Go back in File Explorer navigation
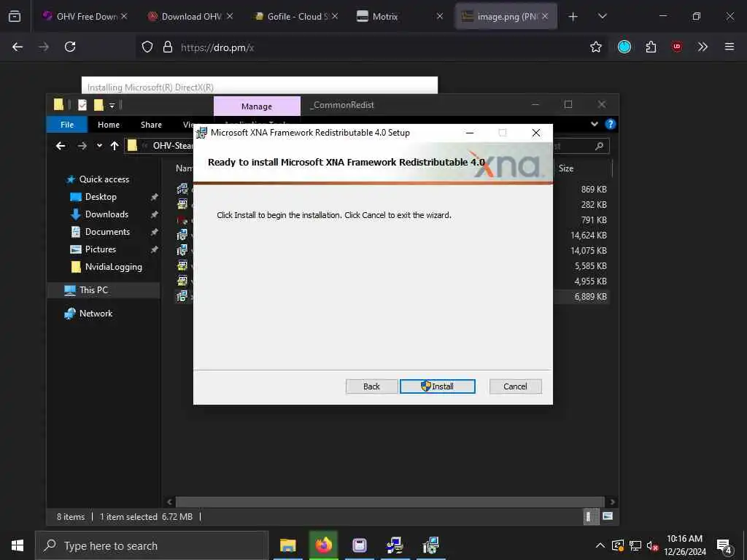The height and width of the screenshot is (560, 747). (61, 146)
